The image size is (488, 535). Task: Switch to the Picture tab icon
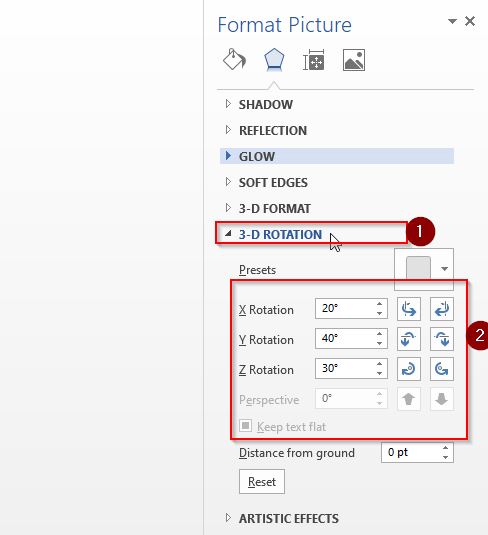pyautogui.click(x=354, y=60)
